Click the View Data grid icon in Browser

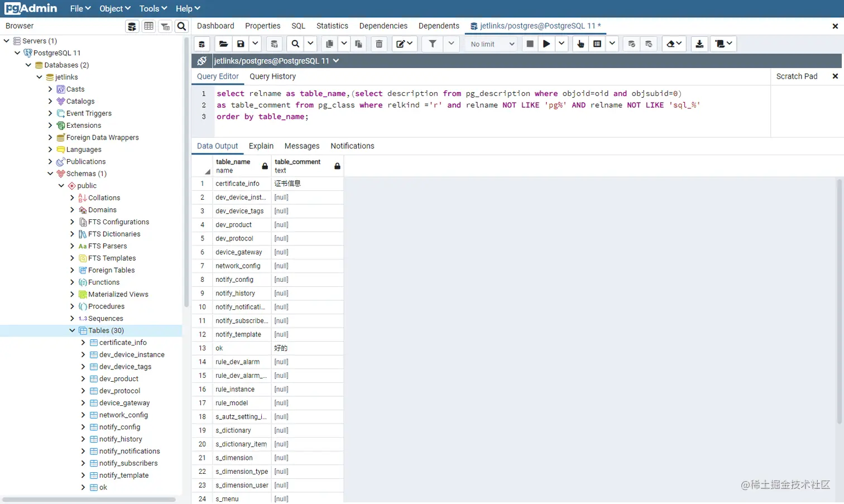coord(148,26)
